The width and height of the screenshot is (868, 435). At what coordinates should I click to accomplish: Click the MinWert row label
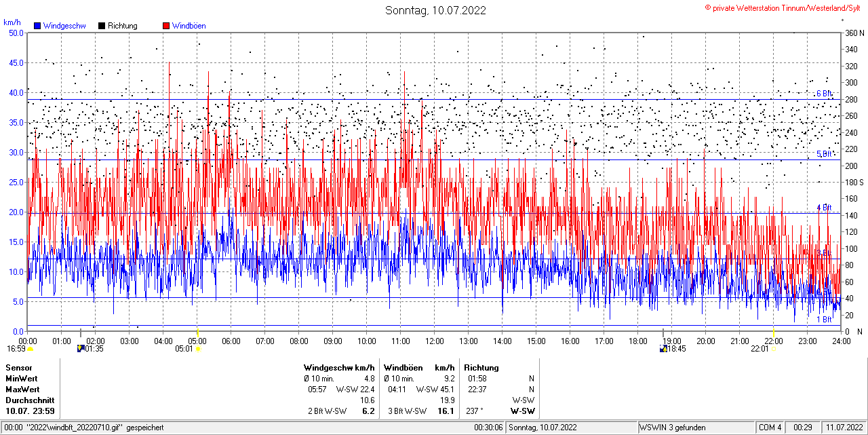pyautogui.click(x=22, y=378)
